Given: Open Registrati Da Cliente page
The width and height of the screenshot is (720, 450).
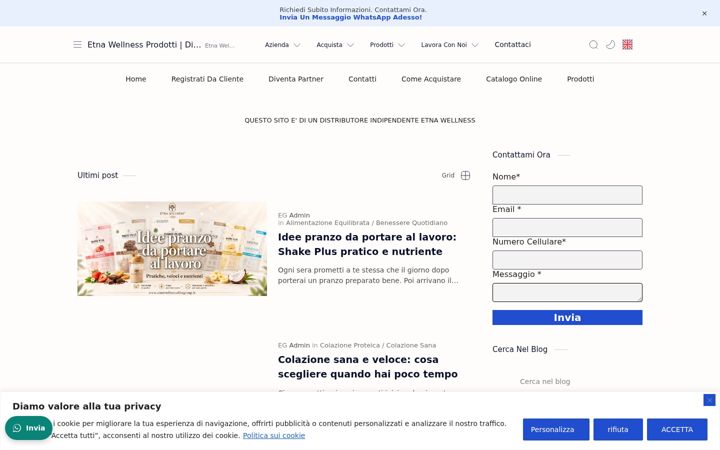Looking at the screenshot, I should coord(207,79).
